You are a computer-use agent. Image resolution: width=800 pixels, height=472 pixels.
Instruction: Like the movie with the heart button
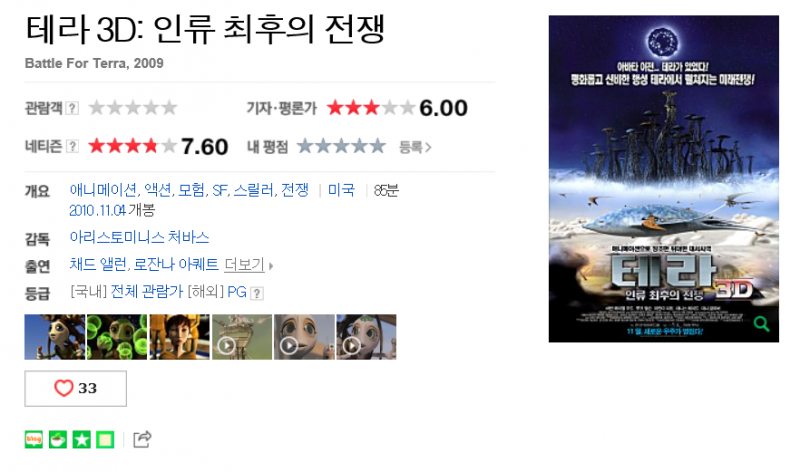(76, 388)
